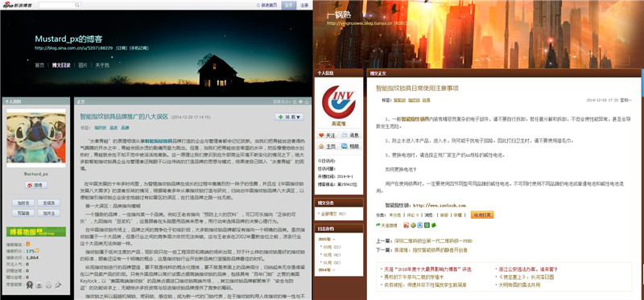
Task: Click inside the Sina search box
Action: tap(56, 5)
